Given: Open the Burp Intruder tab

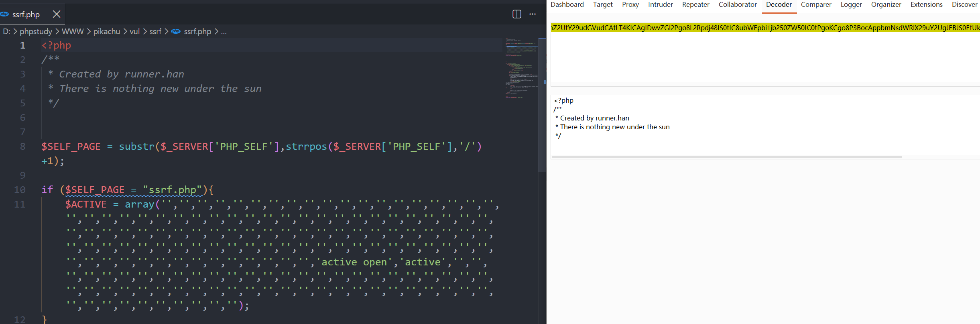Looking at the screenshot, I should coord(661,5).
